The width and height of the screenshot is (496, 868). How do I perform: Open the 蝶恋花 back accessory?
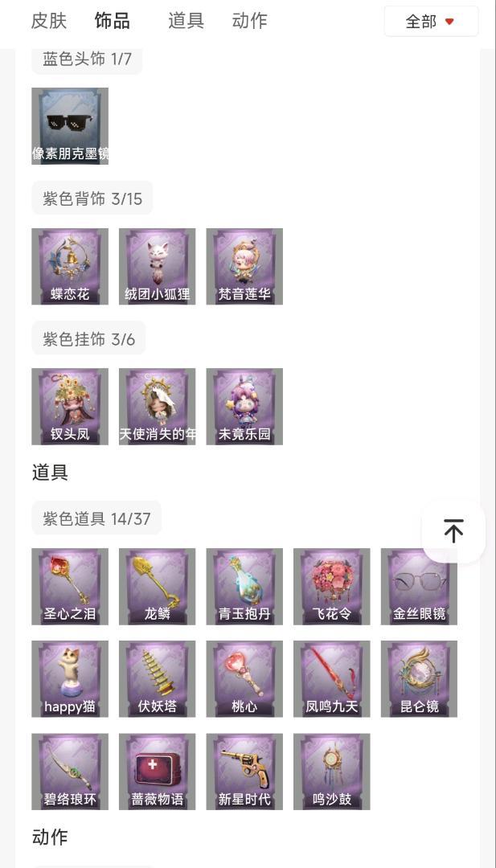(70, 266)
